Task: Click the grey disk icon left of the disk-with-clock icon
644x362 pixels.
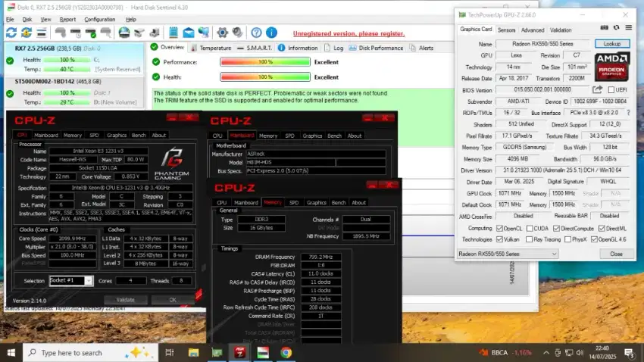Action: pyautogui.click(x=61, y=33)
